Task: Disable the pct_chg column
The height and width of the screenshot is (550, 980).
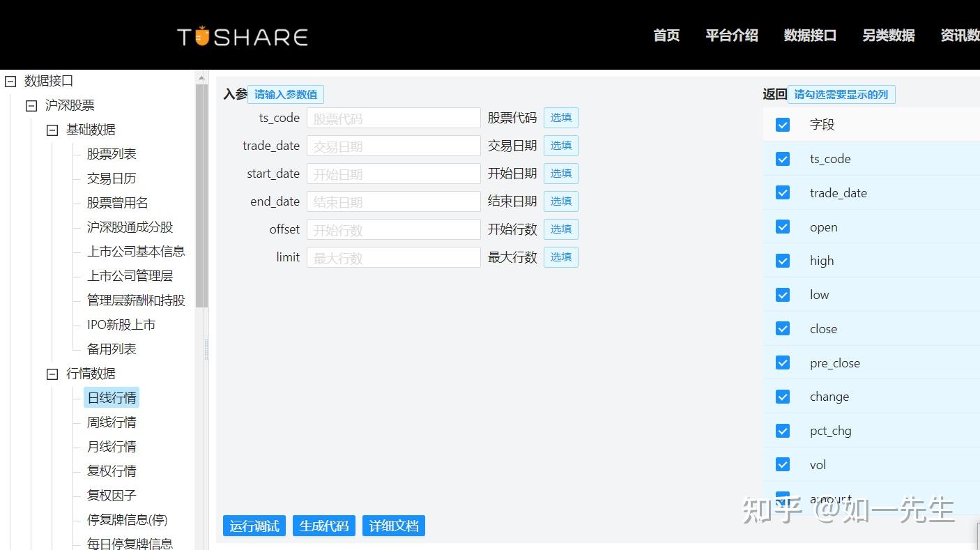Action: click(x=782, y=430)
